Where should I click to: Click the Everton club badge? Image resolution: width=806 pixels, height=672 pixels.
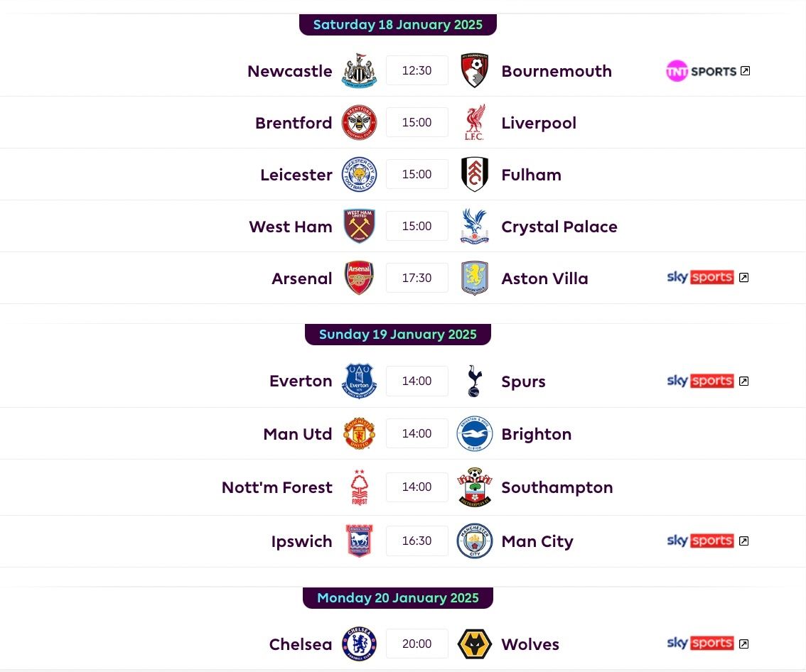click(x=360, y=381)
